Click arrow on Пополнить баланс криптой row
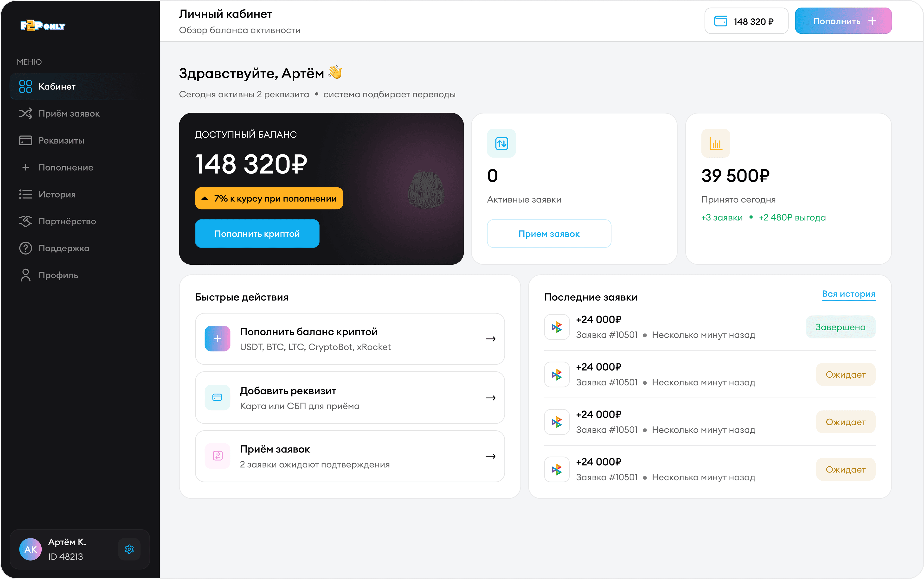The image size is (924, 579). click(490, 339)
